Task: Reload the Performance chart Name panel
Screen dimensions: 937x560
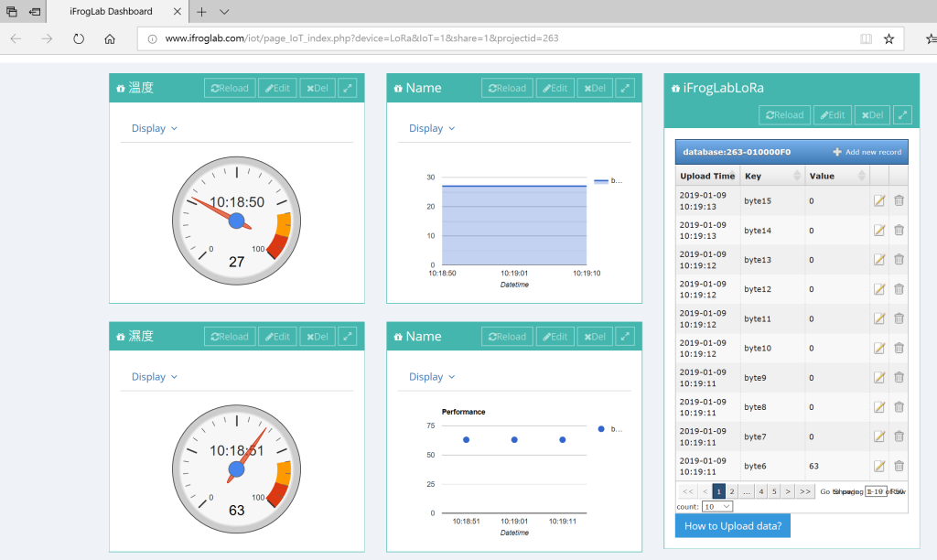Action: (x=507, y=337)
